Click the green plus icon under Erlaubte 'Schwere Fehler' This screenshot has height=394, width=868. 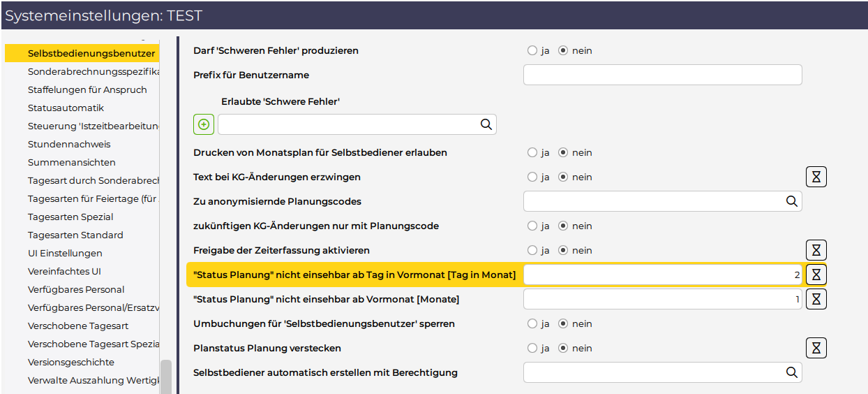(x=204, y=124)
